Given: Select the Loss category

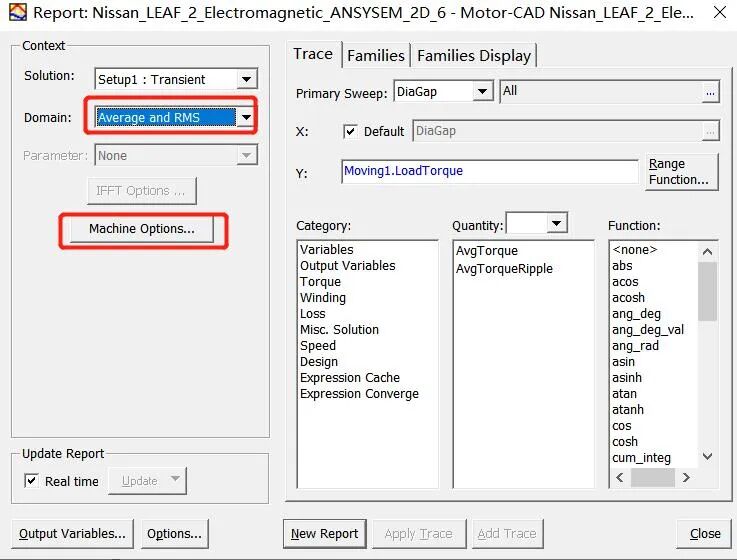Looking at the screenshot, I should (313, 314).
